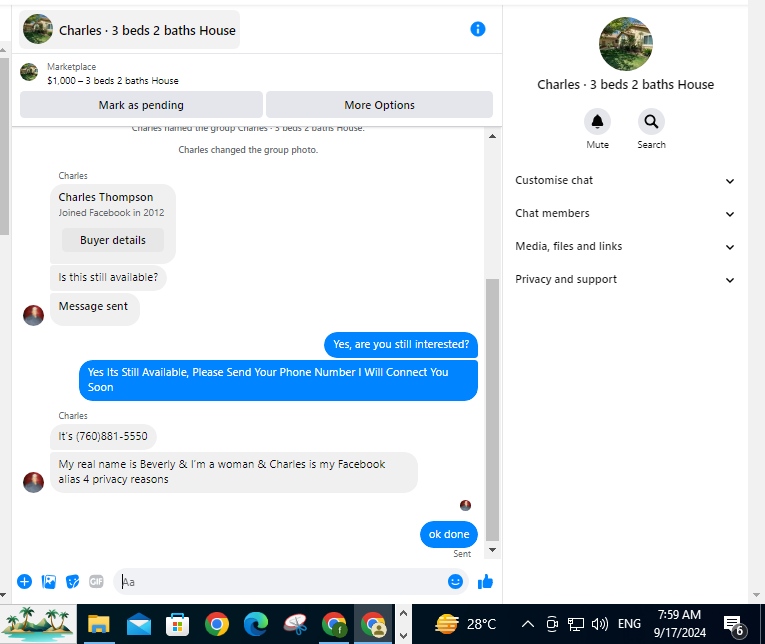The height and width of the screenshot is (644, 765).
Task: Expand Privacy and support section
Action: click(x=624, y=280)
